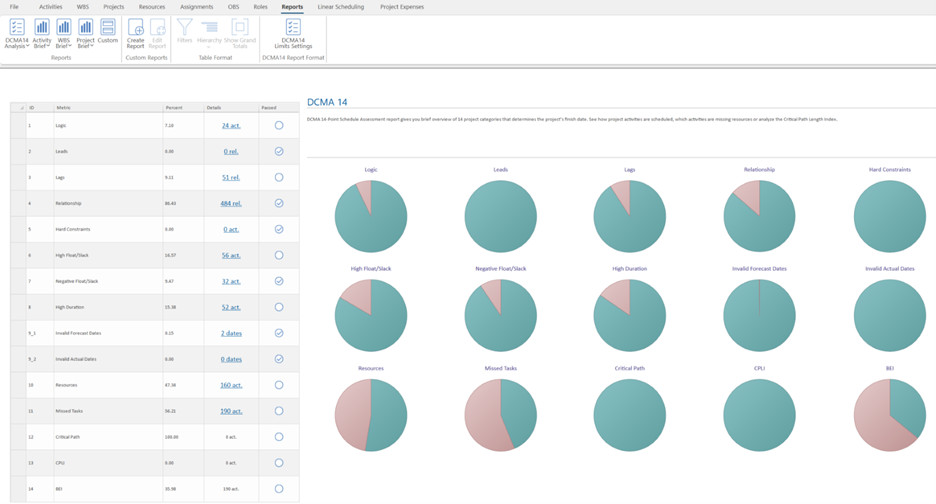Open the '0 act.' Hard Constraints link

[x=231, y=229]
